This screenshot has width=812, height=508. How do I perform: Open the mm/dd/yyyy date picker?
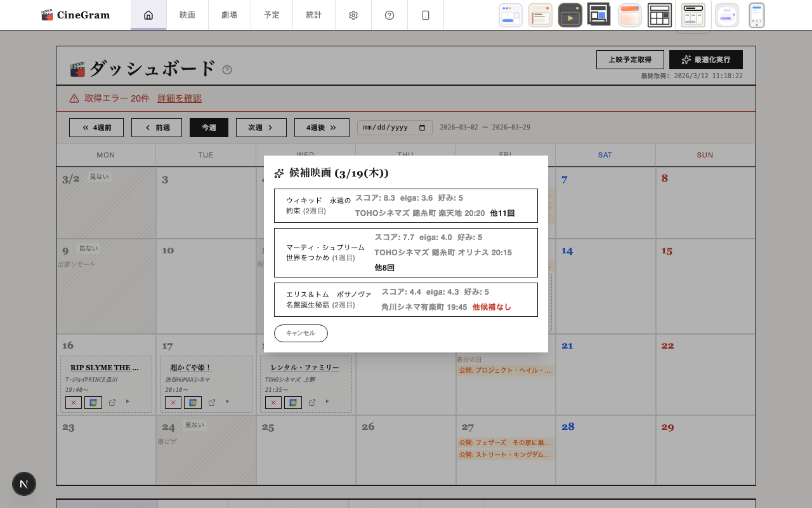[395, 127]
